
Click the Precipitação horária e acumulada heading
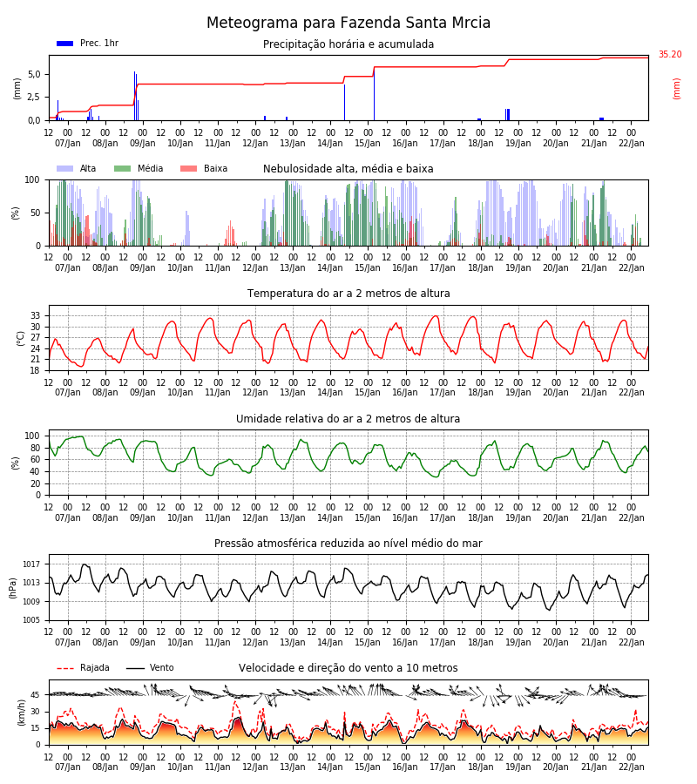348,44
